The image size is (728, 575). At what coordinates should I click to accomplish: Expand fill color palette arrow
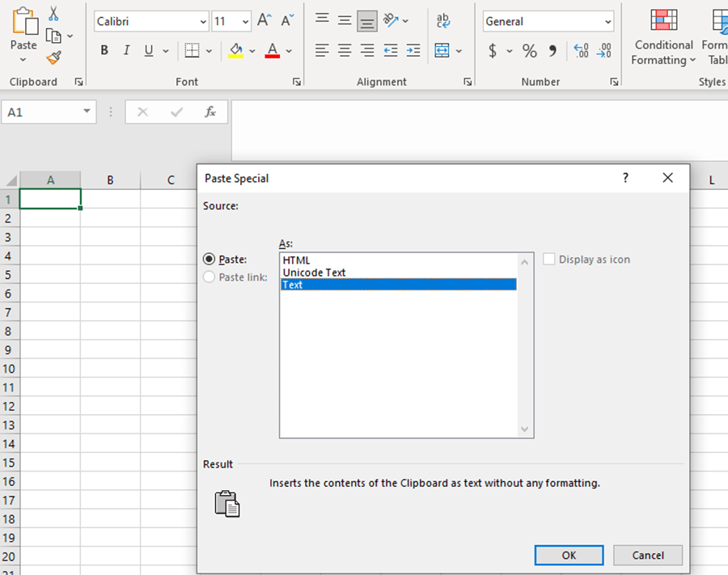click(252, 51)
